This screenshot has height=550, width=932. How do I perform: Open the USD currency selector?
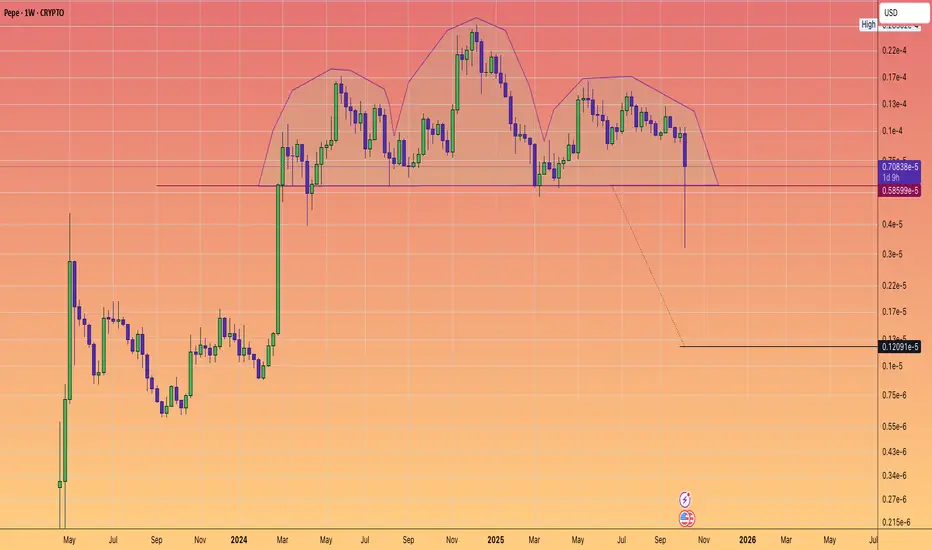901,12
